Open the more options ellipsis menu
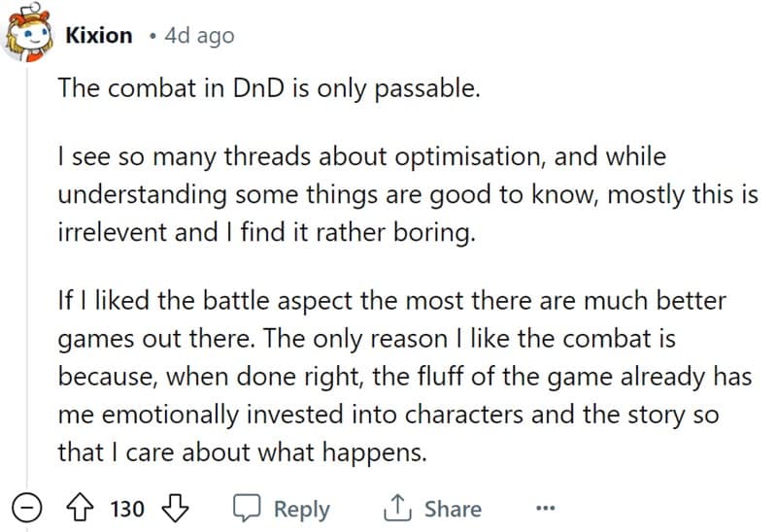The image size is (777, 532). [544, 508]
